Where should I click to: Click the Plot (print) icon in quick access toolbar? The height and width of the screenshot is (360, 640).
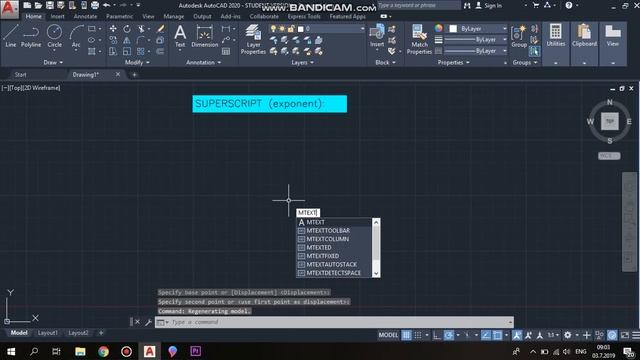click(95, 5)
